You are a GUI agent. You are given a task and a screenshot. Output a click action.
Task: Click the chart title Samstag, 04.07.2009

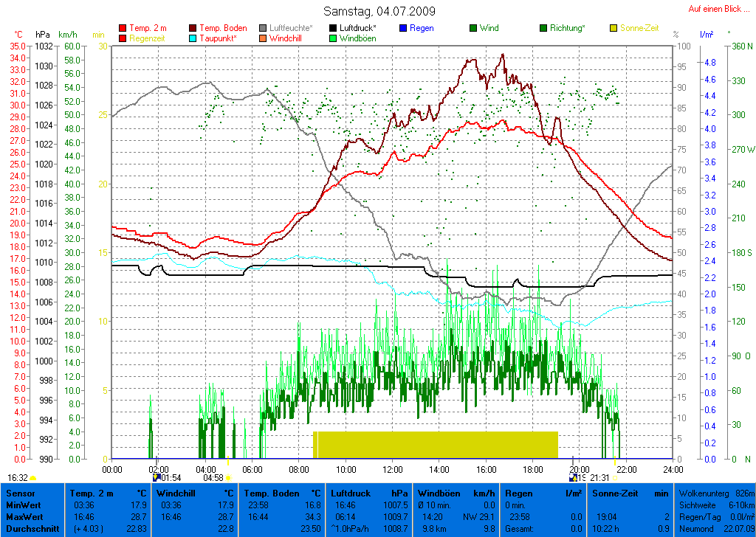point(379,11)
